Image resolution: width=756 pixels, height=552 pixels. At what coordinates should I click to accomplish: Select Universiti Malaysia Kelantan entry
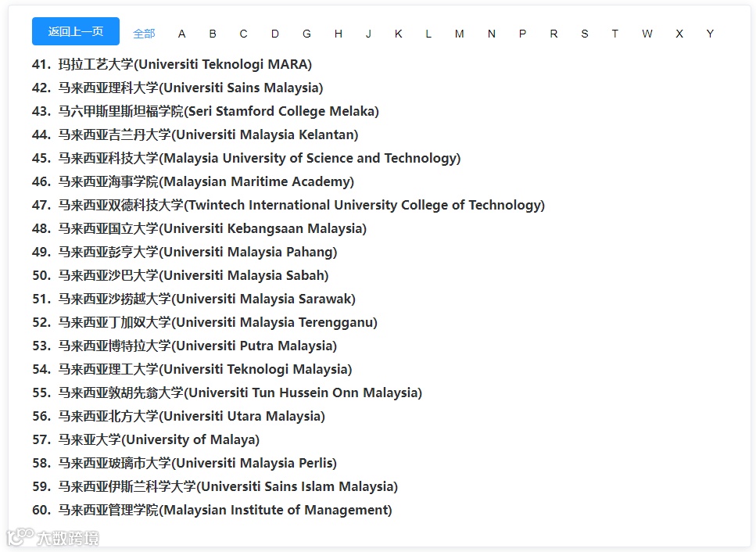(195, 134)
